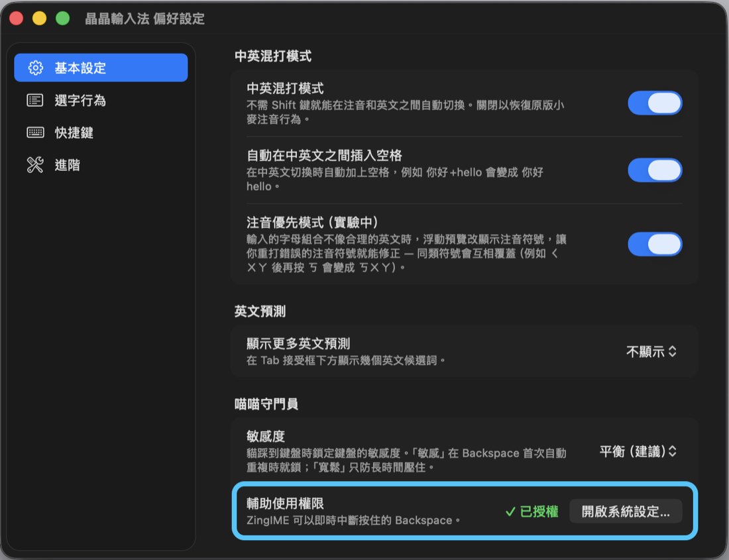
Task: Click the green checkmark next to 已授權
Action: pyautogui.click(x=510, y=512)
